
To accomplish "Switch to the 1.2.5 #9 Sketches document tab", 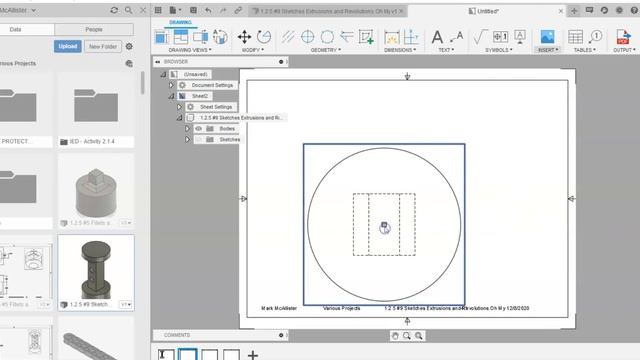I will coord(327,11).
